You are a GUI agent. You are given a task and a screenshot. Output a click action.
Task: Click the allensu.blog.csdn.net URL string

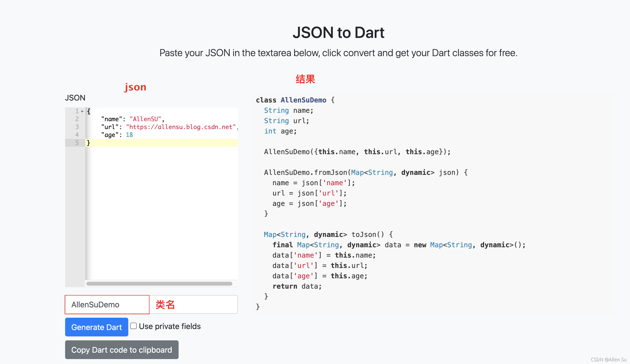pos(181,127)
